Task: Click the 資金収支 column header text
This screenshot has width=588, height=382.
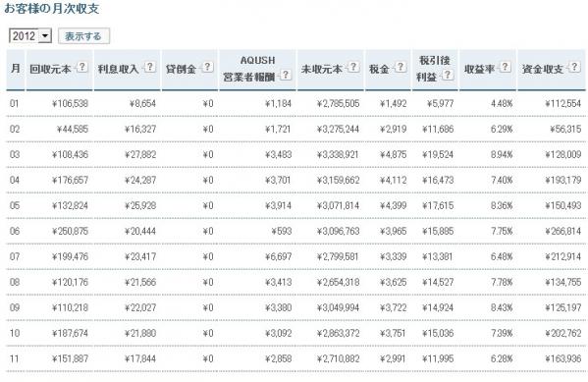Action: click(543, 69)
